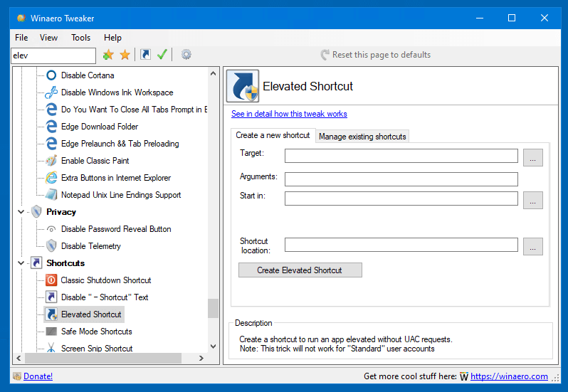
Task: Click the Shortcut location input field
Action: (x=401, y=245)
